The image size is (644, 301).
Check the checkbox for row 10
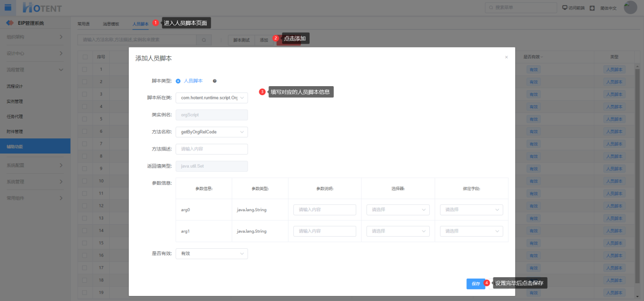coord(85,180)
